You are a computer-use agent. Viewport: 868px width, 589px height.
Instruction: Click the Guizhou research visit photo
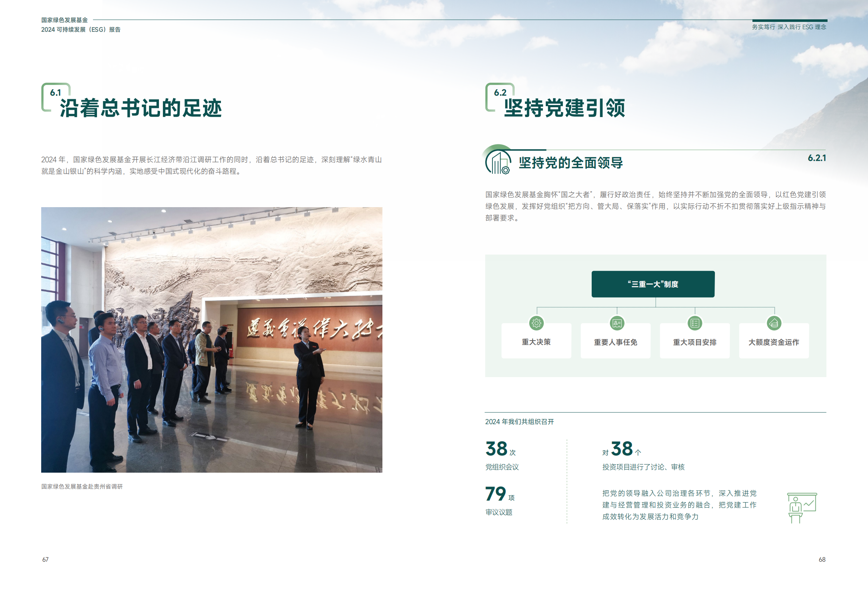coord(211,339)
